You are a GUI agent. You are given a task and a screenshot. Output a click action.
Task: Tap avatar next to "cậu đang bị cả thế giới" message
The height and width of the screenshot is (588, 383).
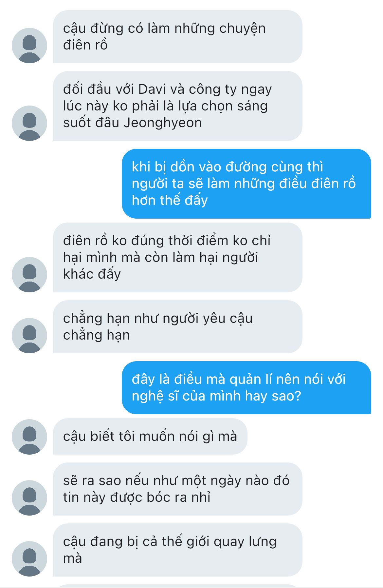coord(29,559)
